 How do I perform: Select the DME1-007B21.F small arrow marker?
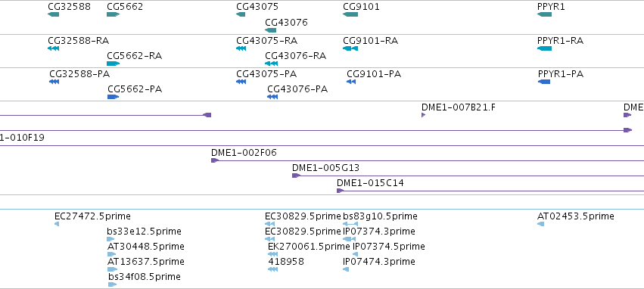(x=424, y=115)
